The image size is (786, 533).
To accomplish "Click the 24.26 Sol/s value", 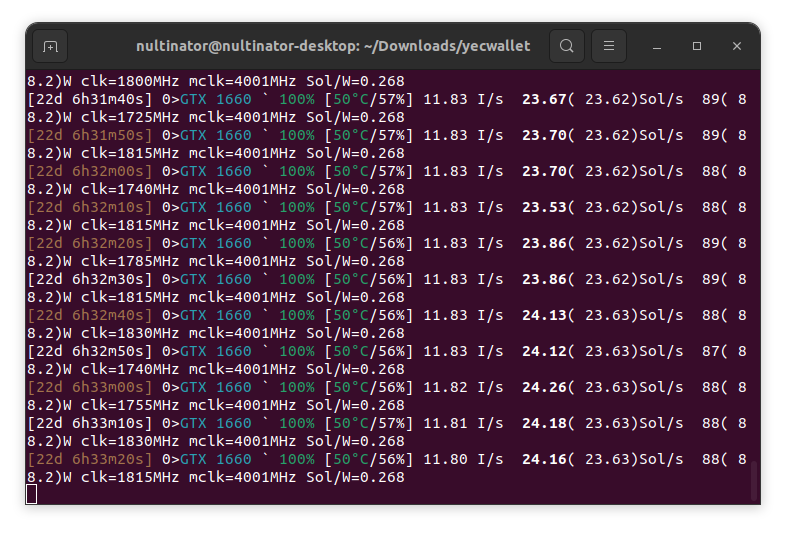I will tap(544, 388).
